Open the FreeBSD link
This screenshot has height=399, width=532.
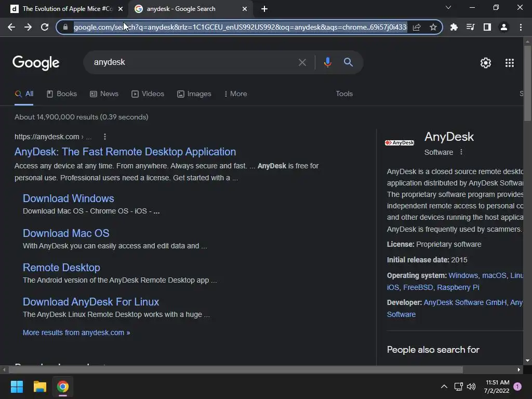[x=418, y=287]
